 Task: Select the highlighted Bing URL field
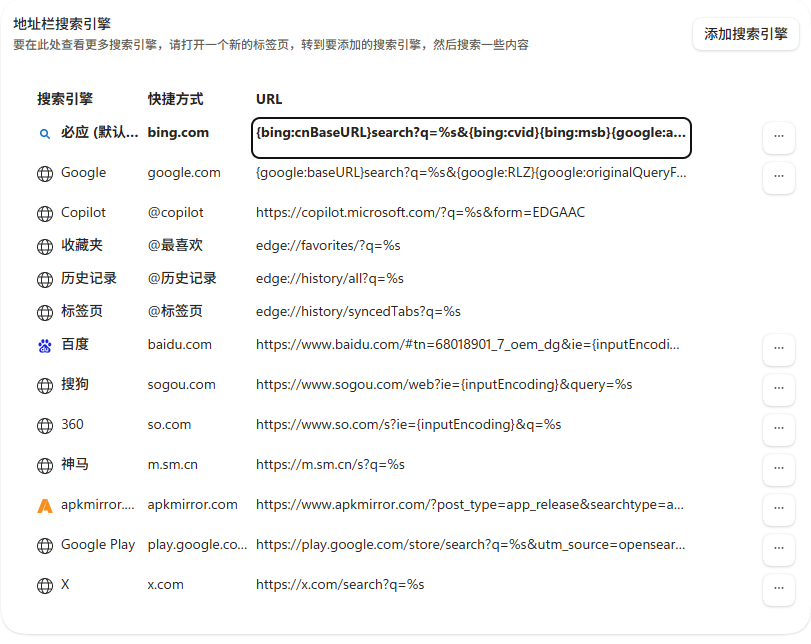(x=471, y=138)
